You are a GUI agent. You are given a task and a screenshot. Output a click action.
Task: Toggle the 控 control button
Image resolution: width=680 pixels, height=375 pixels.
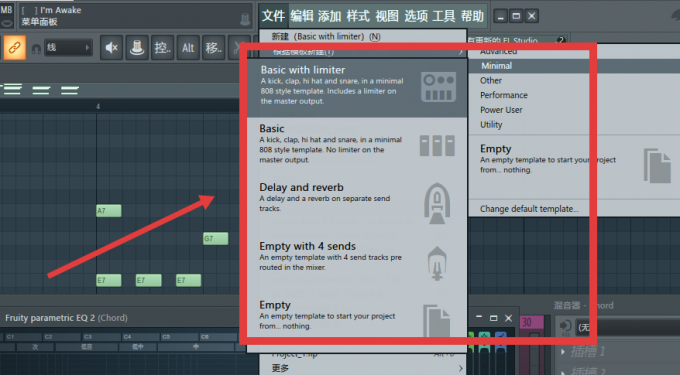point(162,47)
